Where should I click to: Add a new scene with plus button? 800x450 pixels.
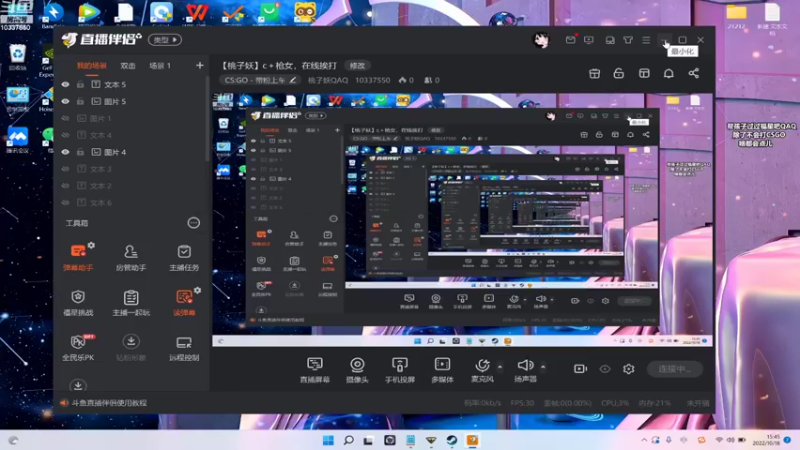(199, 65)
